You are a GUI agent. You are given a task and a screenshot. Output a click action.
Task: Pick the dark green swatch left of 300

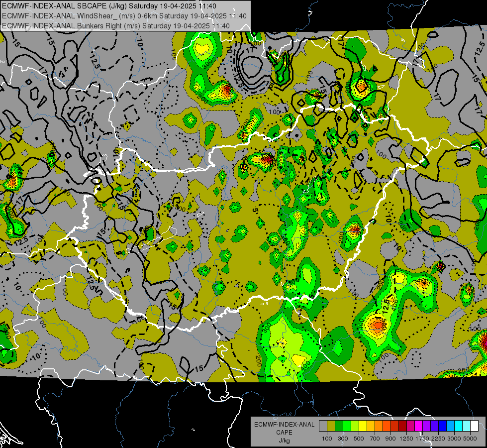(339, 426)
